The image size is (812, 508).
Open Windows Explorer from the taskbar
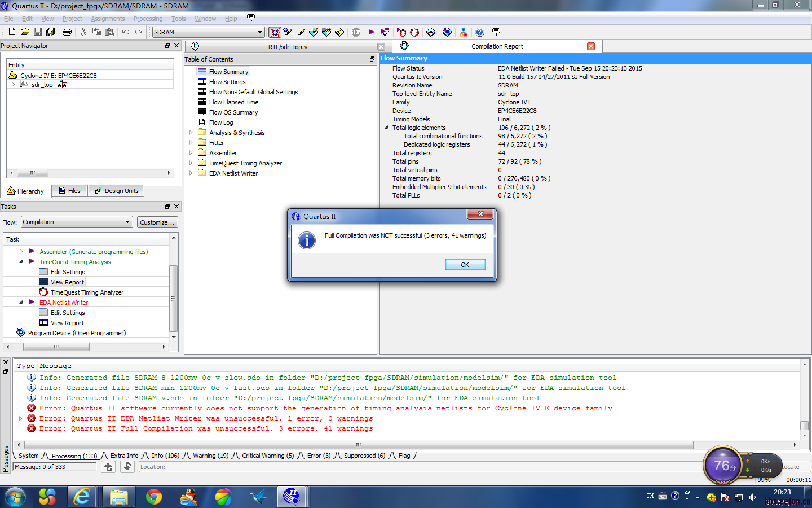click(x=118, y=497)
